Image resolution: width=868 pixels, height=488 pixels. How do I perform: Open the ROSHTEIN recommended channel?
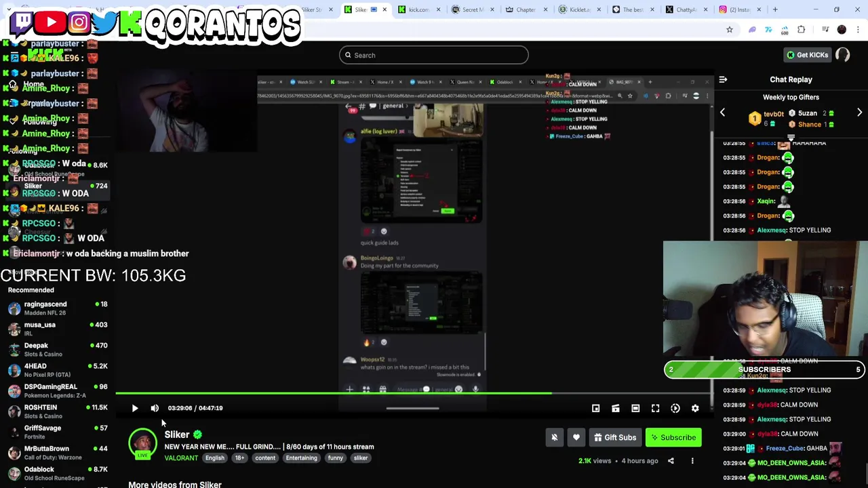point(58,411)
